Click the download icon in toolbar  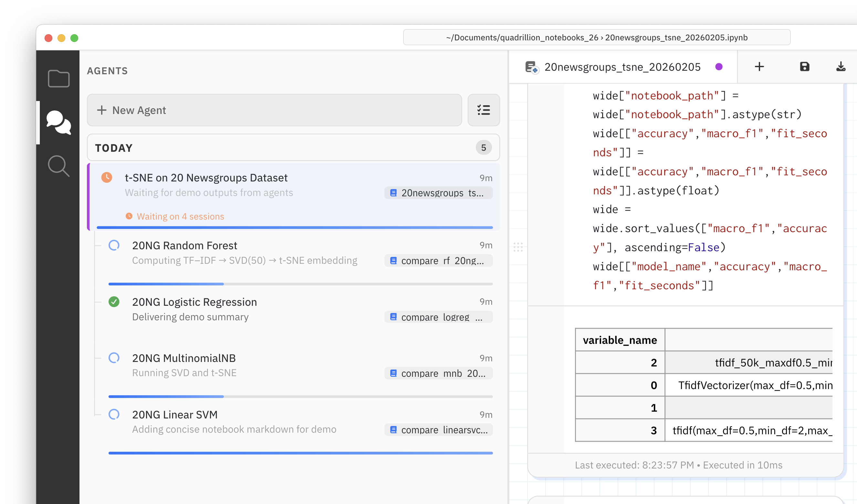[841, 67]
